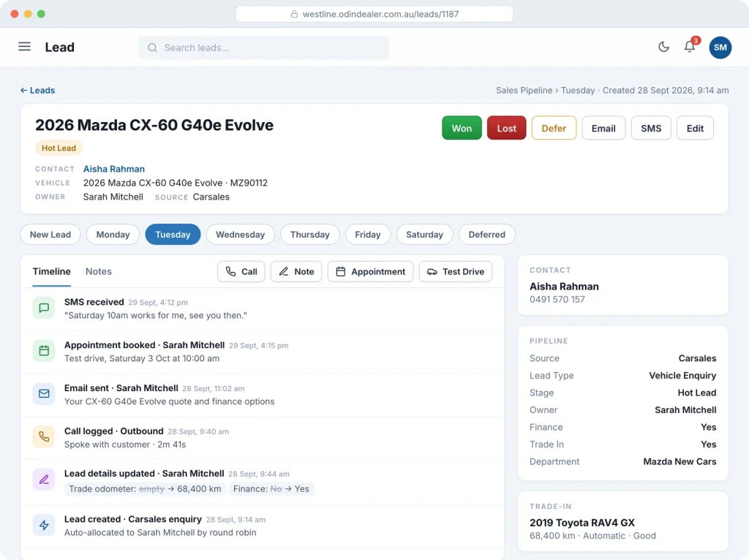Defer this lead
The image size is (749, 560).
[554, 128]
